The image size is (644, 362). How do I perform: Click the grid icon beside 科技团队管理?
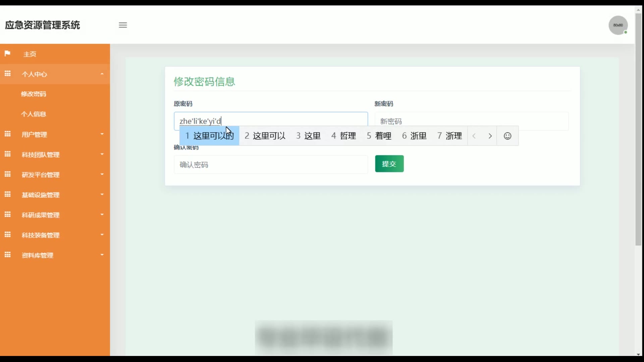click(x=7, y=154)
